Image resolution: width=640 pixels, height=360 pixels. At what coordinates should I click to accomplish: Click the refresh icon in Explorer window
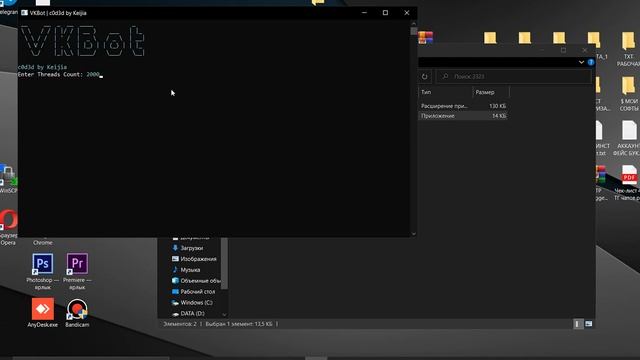click(x=424, y=76)
